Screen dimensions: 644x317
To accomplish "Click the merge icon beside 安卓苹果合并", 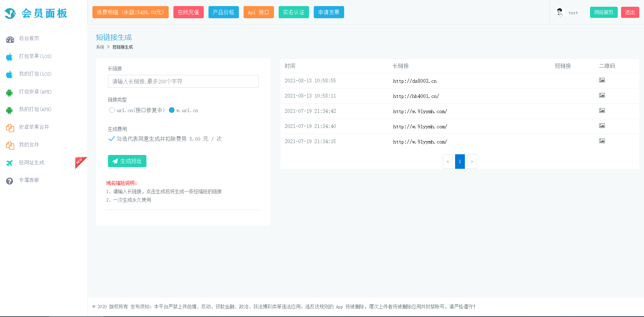I will tap(10, 128).
